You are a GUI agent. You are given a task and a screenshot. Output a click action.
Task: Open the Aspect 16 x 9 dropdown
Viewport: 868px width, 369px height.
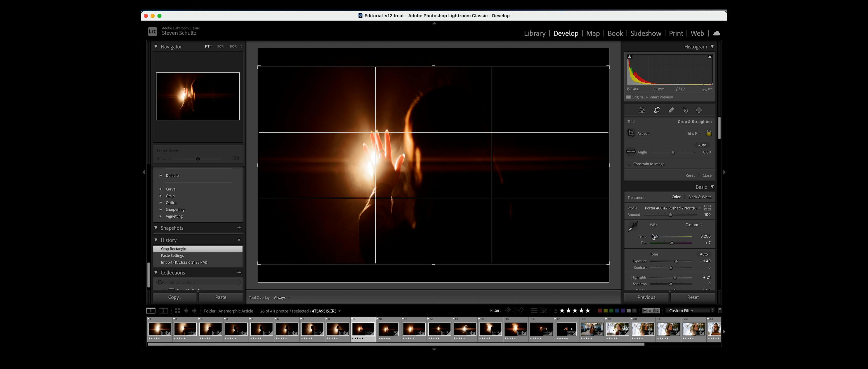point(694,134)
